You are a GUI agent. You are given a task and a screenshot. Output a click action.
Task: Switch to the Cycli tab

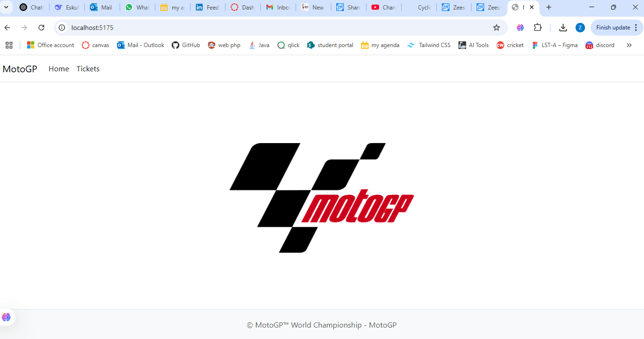point(419,7)
